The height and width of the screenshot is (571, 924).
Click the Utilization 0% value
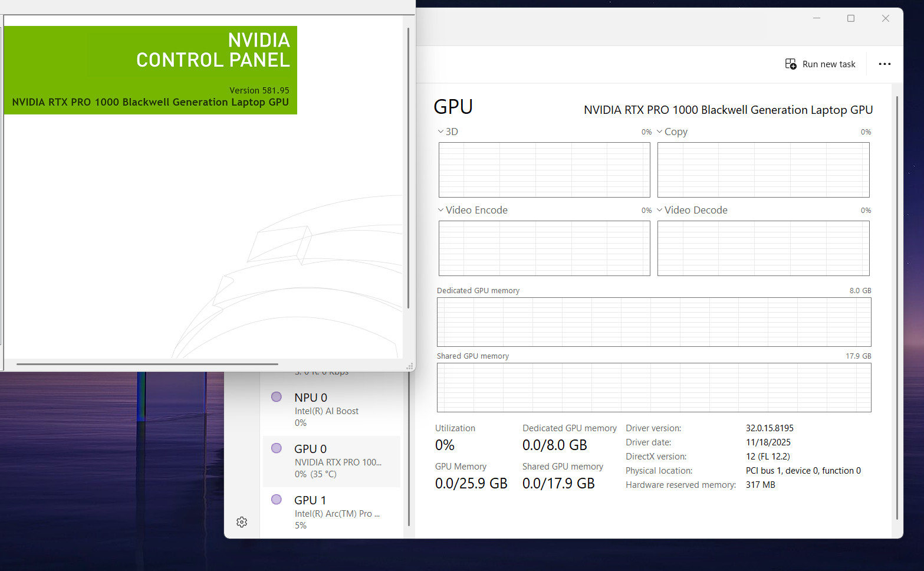coord(445,445)
